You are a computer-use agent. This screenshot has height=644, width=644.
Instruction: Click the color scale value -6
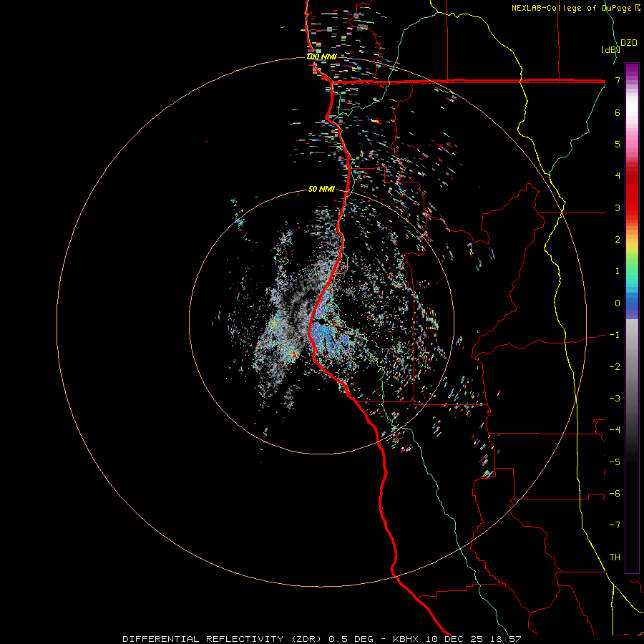click(615, 494)
